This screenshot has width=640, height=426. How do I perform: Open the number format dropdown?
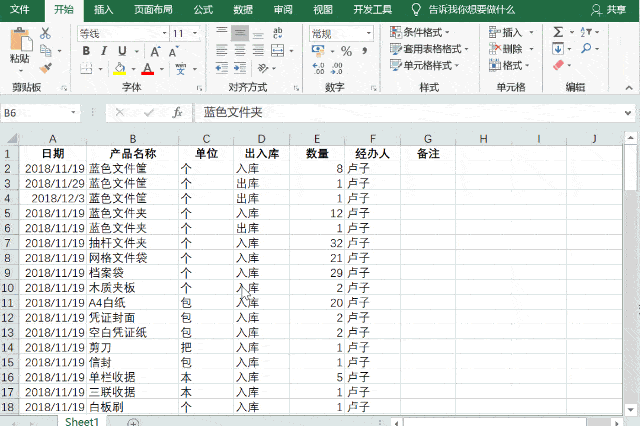tap(369, 33)
